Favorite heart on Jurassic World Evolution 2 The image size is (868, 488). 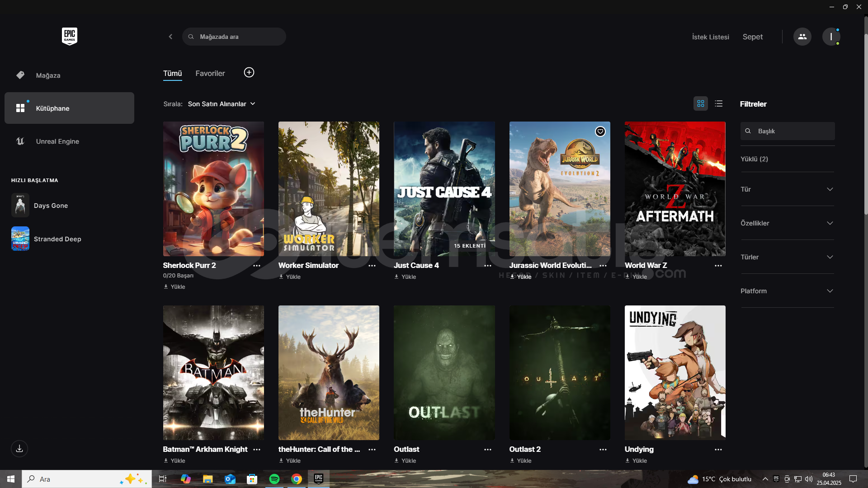click(x=600, y=131)
